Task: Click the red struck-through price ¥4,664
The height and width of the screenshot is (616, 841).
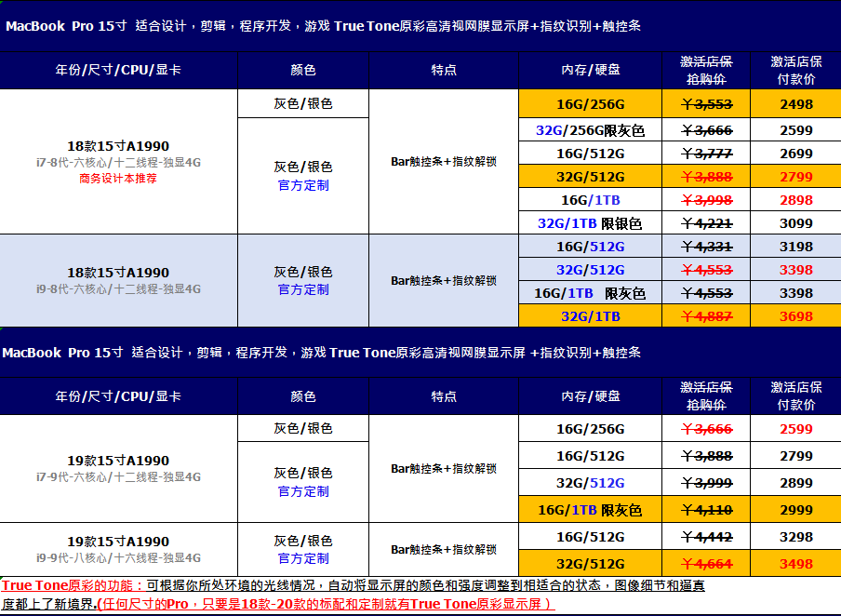Action: click(706, 565)
